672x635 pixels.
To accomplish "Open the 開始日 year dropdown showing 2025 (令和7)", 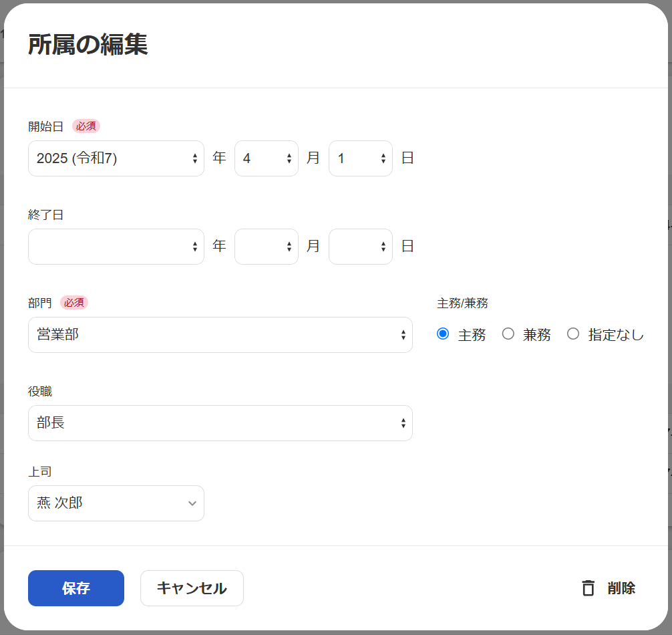I will pos(116,158).
